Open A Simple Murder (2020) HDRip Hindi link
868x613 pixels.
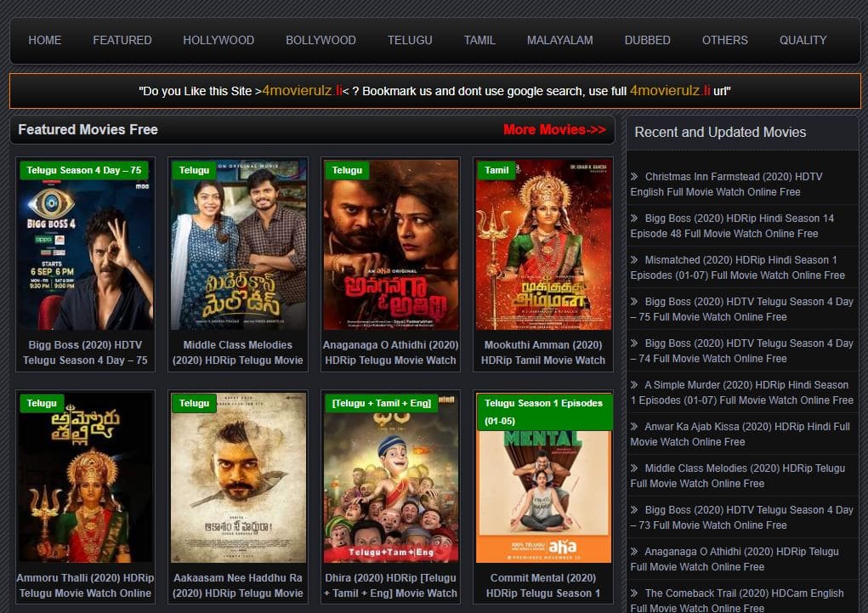pos(742,393)
